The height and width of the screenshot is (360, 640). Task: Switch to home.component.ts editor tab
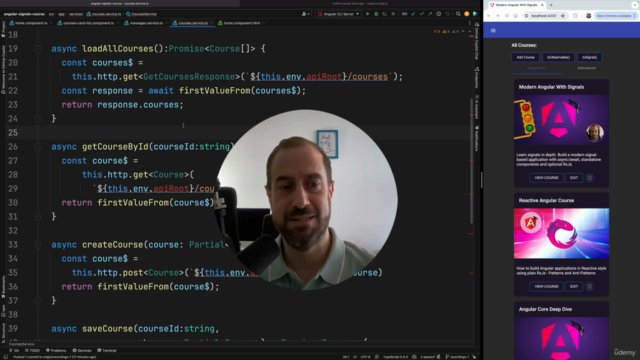tap(30, 23)
